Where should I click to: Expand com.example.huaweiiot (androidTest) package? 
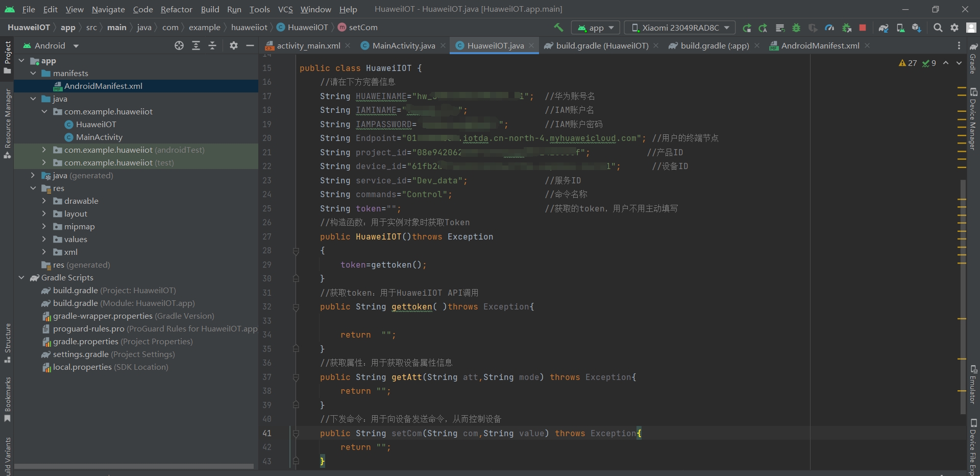pyautogui.click(x=44, y=150)
